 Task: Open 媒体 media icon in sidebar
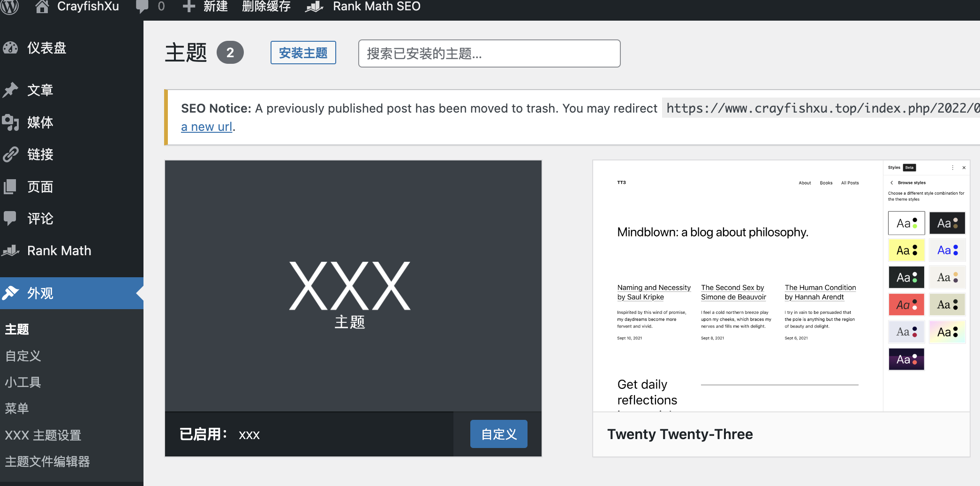[x=10, y=122]
